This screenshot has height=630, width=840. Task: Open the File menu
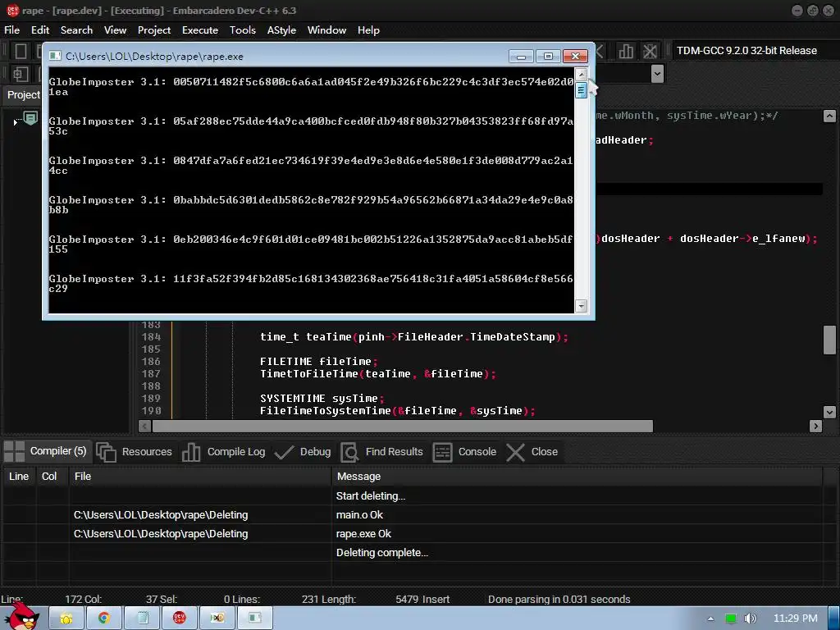coord(11,30)
